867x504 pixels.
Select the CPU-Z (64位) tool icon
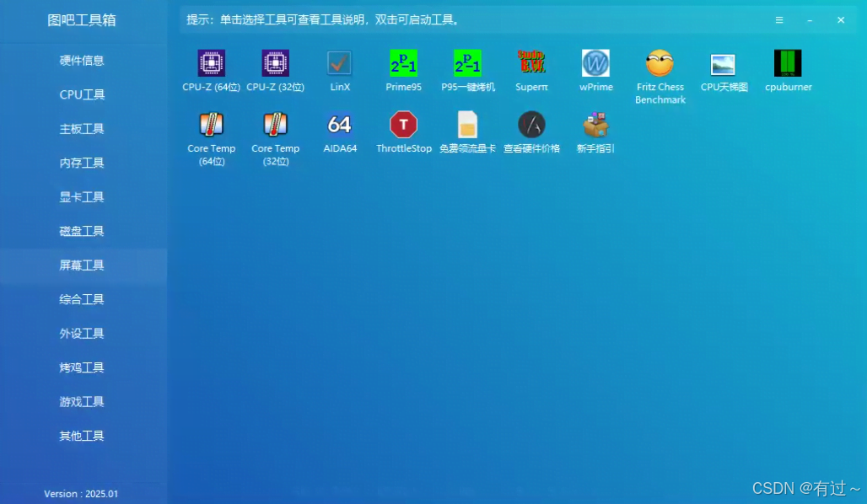[211, 63]
